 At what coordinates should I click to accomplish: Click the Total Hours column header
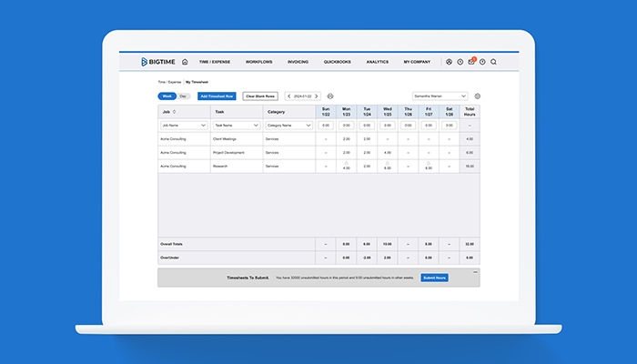tap(470, 112)
